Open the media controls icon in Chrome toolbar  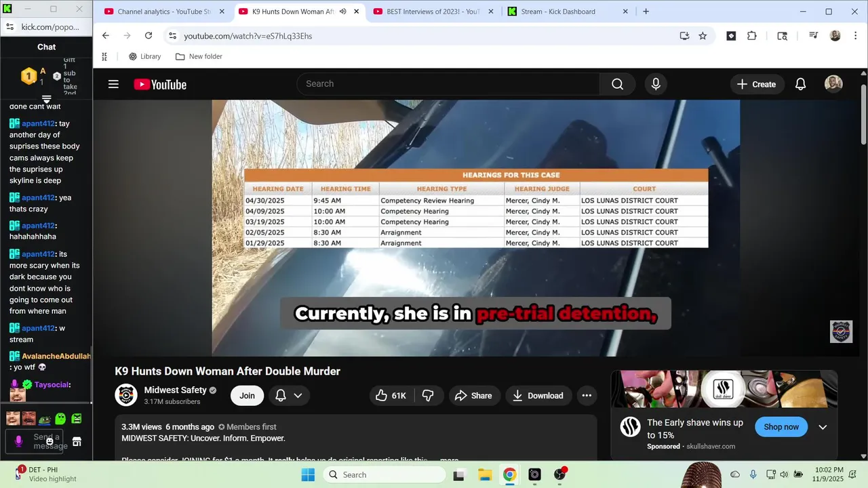click(813, 36)
